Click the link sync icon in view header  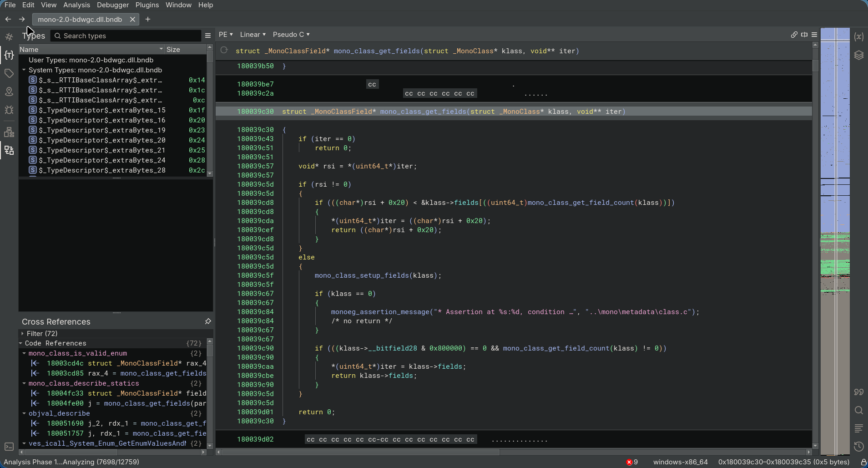point(794,35)
